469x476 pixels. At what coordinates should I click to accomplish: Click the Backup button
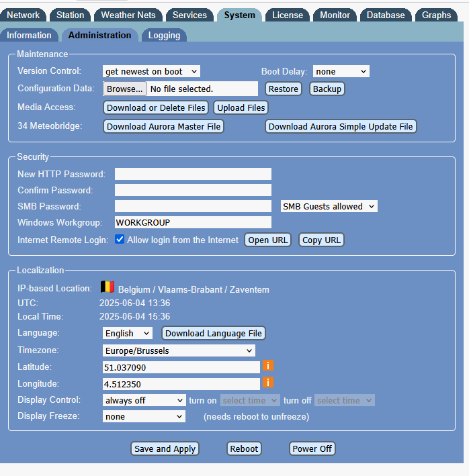point(327,89)
